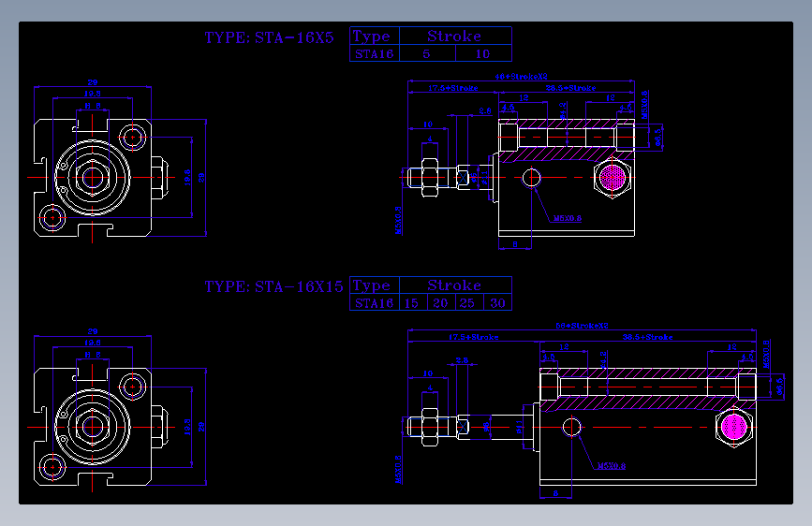Click the round port hole in STA-16X15 side view
Screen dimensions: 812x526
tap(571, 427)
